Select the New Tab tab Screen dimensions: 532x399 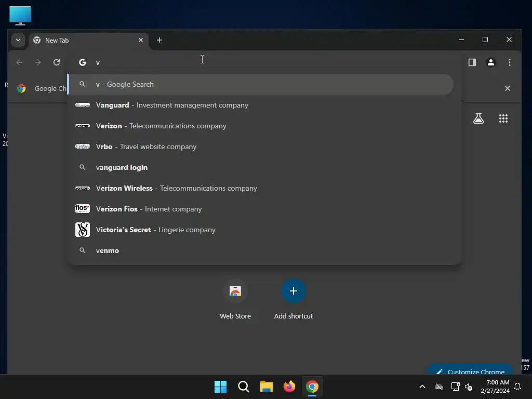tap(88, 41)
